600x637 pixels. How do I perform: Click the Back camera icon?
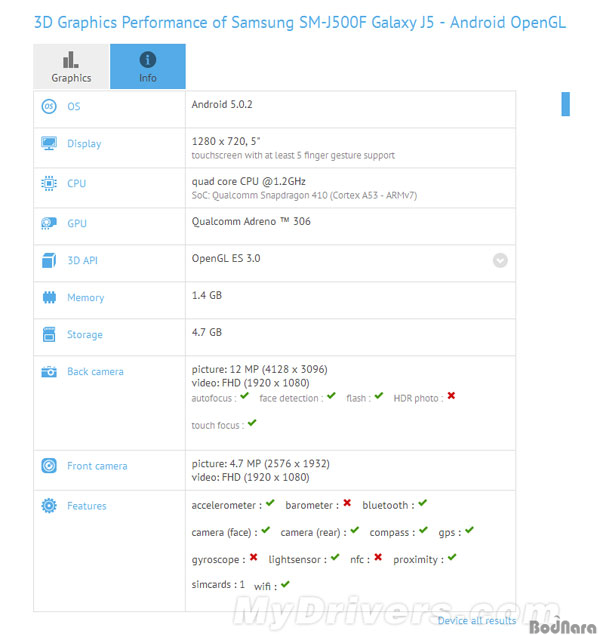pos(49,372)
